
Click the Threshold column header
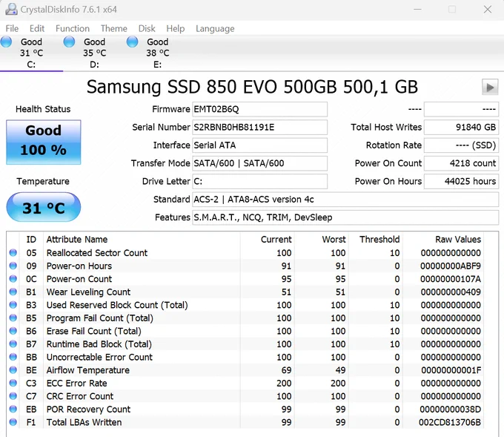[x=379, y=240]
